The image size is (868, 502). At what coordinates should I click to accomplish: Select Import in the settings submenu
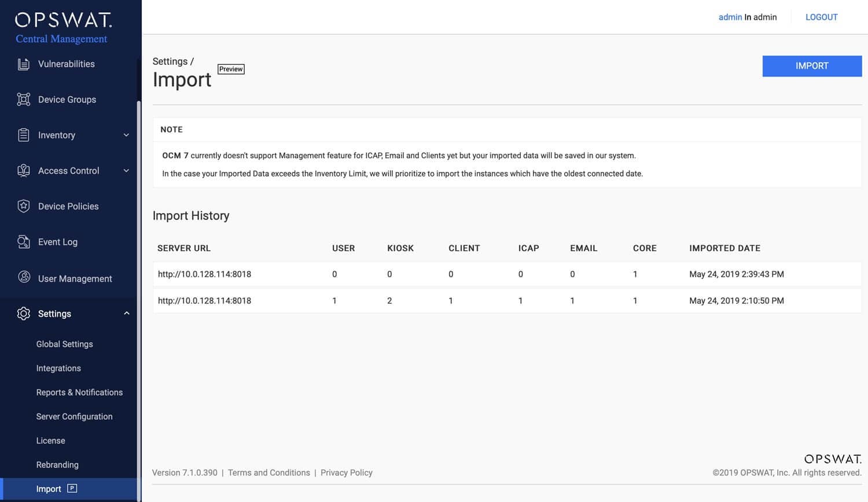pos(68,489)
